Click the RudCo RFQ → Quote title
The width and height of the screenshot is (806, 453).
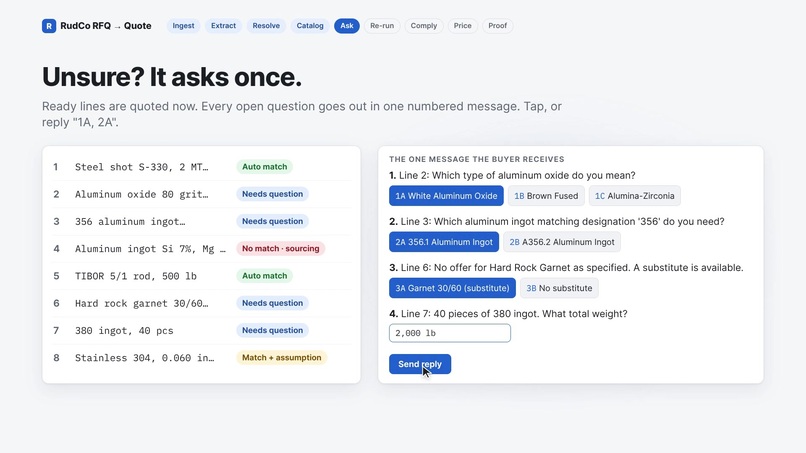click(106, 26)
